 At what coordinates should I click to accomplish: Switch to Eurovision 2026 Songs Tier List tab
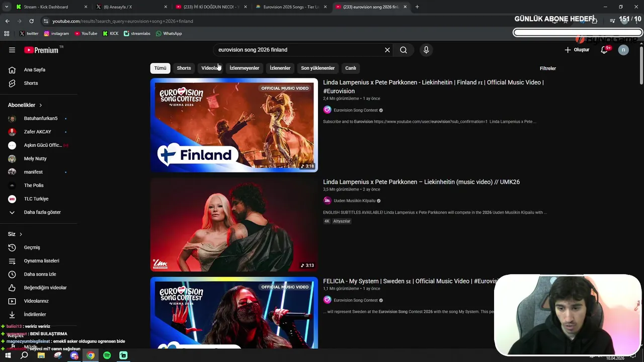coord(291,7)
